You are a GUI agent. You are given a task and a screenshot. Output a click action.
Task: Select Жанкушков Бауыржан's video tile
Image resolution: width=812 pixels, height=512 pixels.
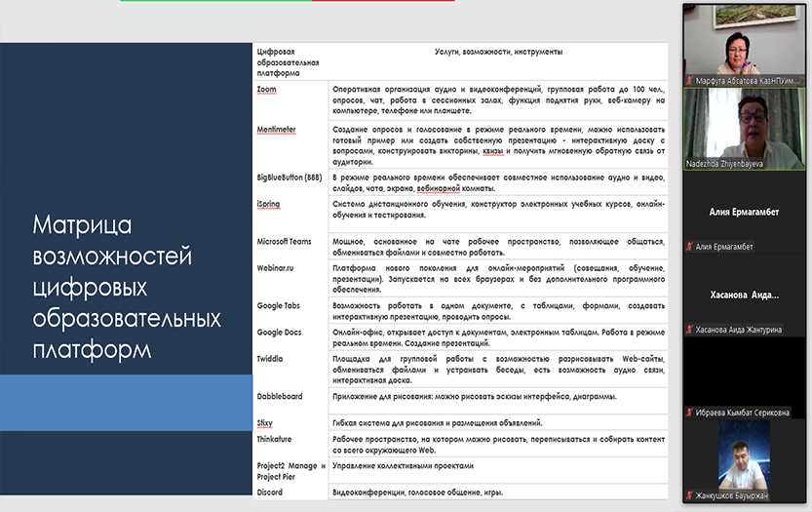tap(746, 458)
